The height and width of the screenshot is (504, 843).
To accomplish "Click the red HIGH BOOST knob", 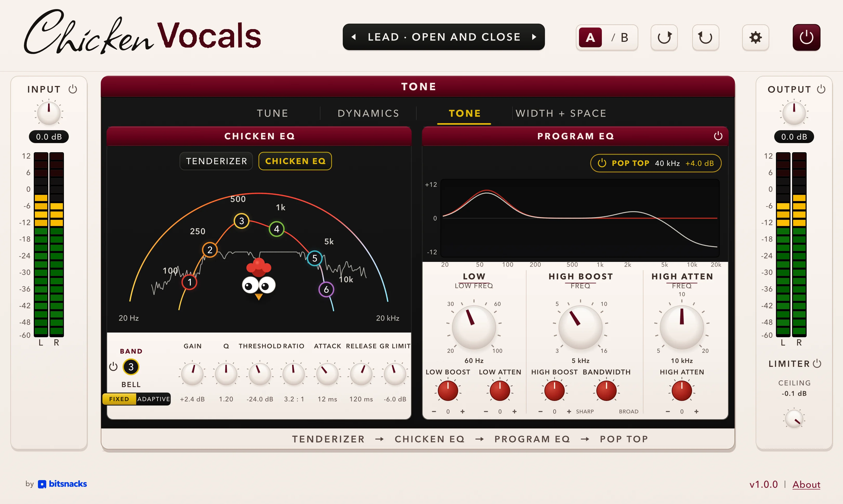I will click(554, 390).
